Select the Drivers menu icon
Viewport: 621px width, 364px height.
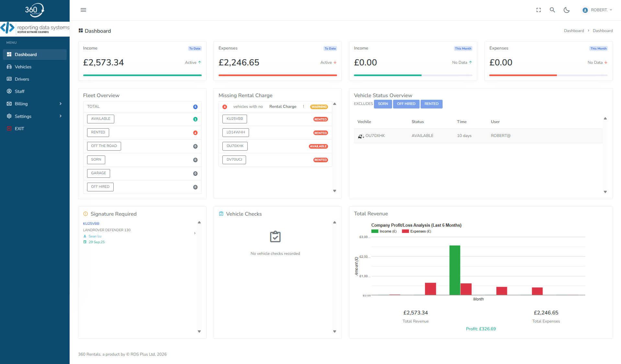[x=9, y=79]
